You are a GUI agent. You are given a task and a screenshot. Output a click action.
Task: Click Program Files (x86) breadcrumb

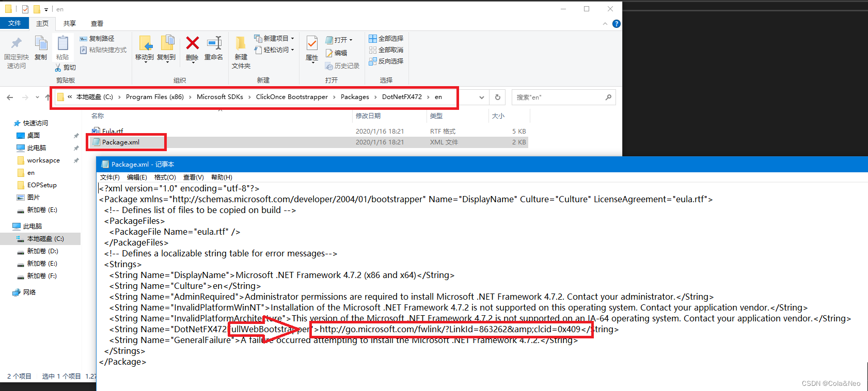point(155,97)
